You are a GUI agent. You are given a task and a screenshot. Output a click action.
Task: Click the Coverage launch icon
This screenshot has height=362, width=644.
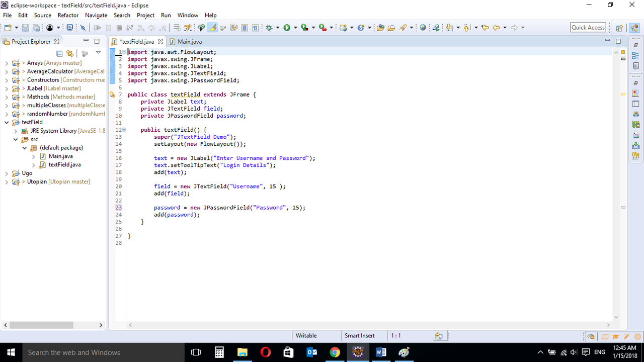click(x=304, y=28)
